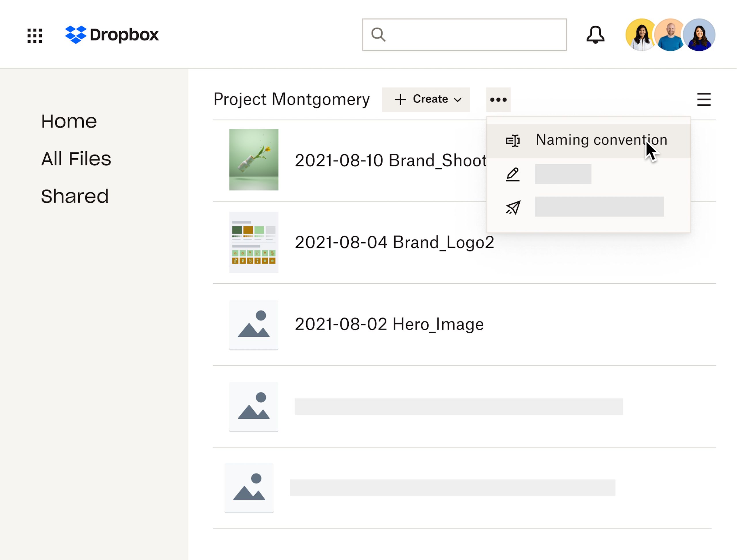This screenshot has width=737, height=560.
Task: Click the Brand_Logo2 file thumbnail
Action: coord(254,242)
